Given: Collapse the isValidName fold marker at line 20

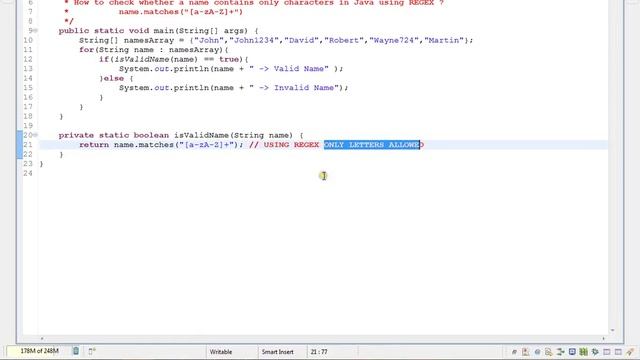Looking at the screenshot, I should click(x=36, y=135).
